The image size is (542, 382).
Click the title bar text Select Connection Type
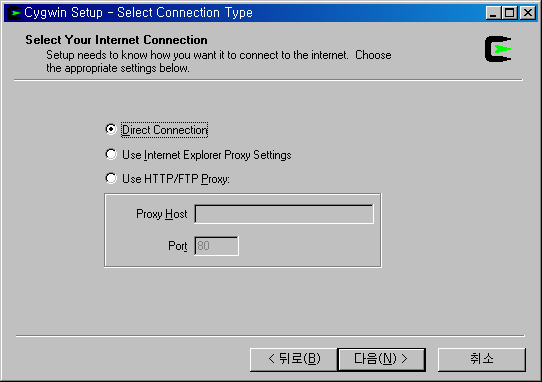[185, 13]
